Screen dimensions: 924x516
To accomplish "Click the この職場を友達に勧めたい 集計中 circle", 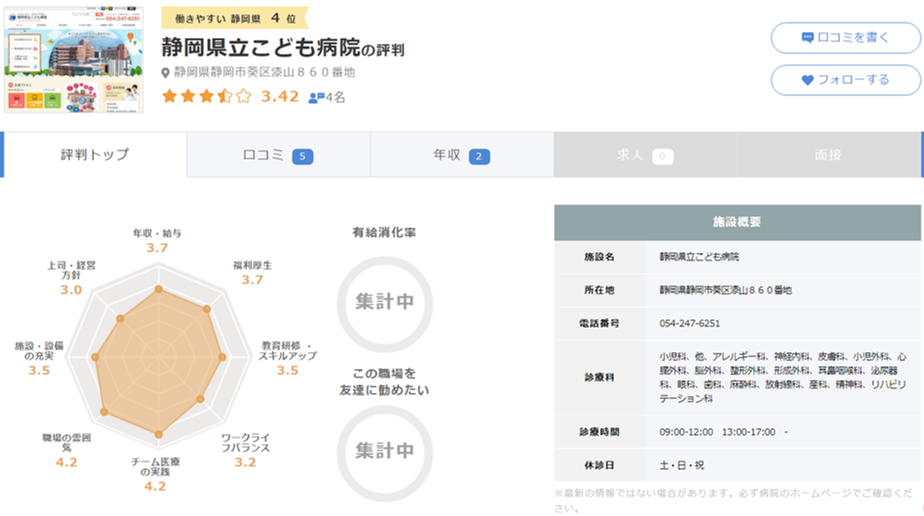I will (385, 453).
